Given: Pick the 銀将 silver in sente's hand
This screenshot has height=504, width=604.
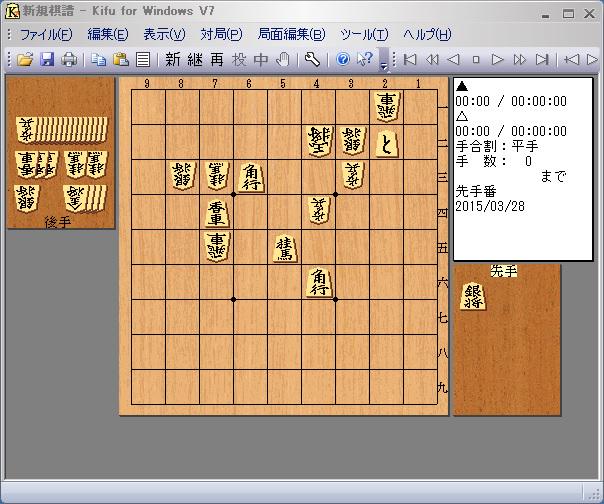Looking at the screenshot, I should [x=473, y=296].
